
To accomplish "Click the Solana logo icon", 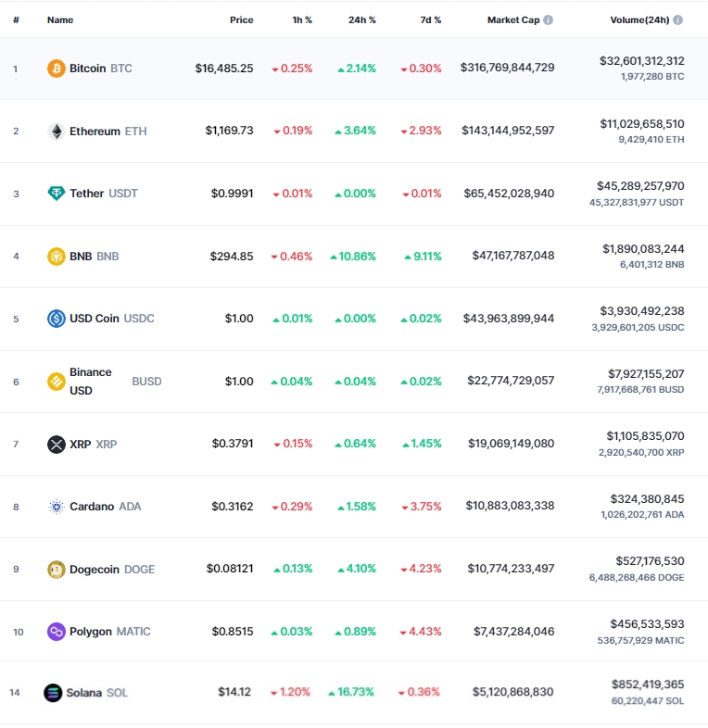I will 53,693.
